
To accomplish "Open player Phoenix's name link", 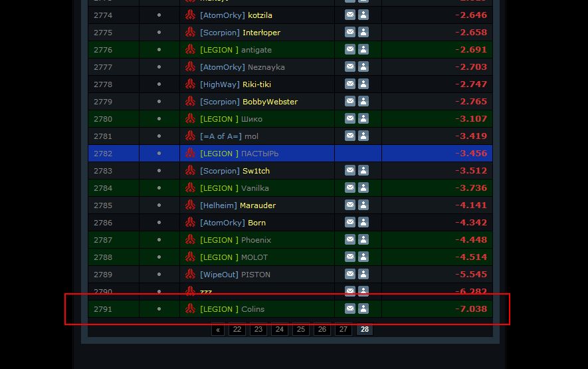I will tap(256, 240).
